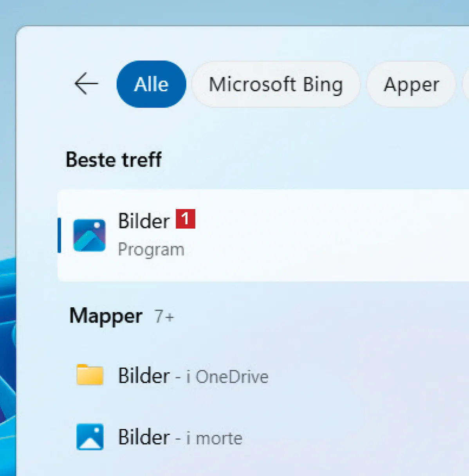Open the Bilder program result title
This screenshot has width=469, height=476.
[144, 221]
